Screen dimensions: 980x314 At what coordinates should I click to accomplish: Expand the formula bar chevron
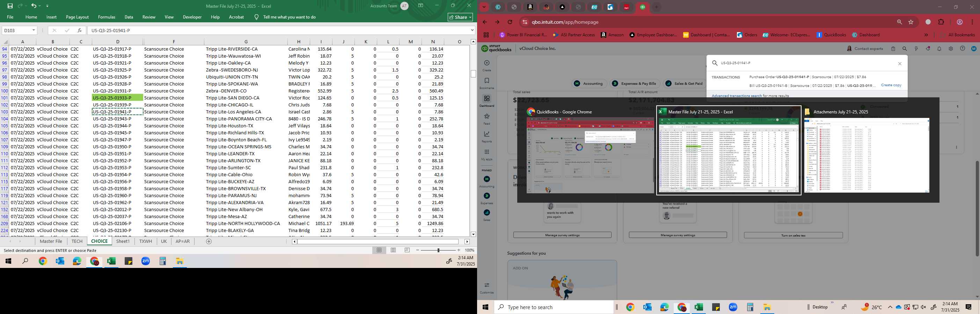[x=472, y=30]
